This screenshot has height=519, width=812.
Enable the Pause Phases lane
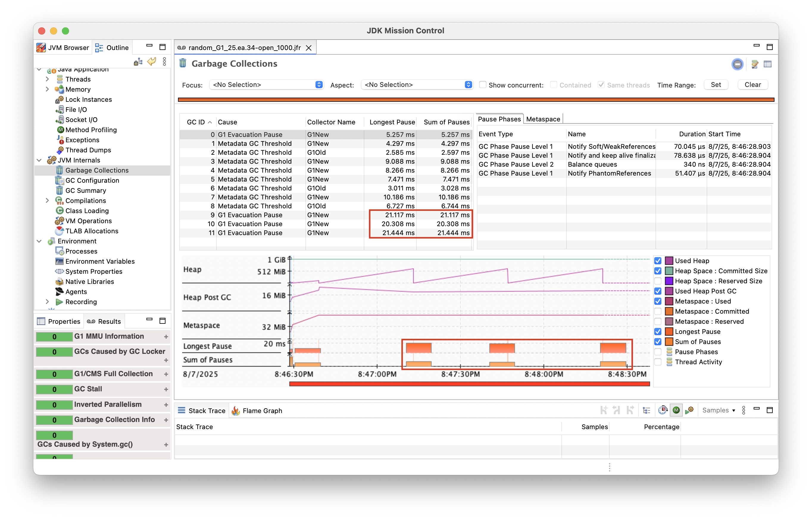click(x=658, y=352)
